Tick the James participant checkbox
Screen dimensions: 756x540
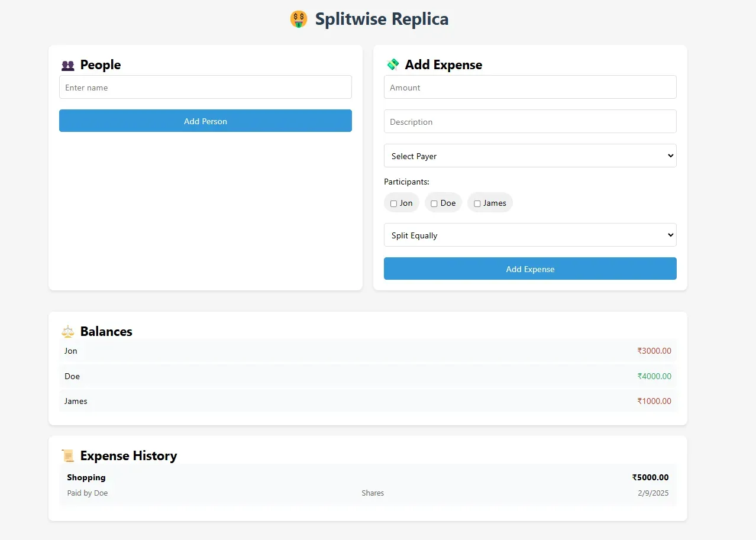(x=477, y=203)
